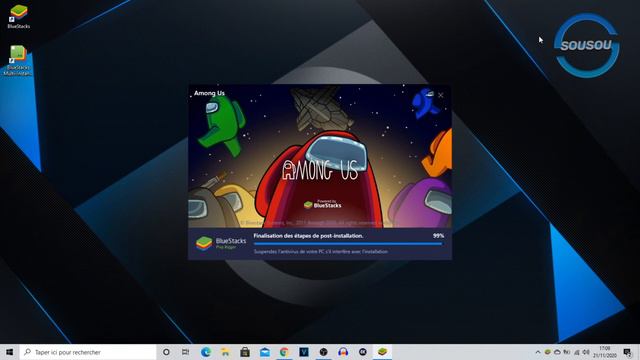Open the notification Action Center

pyautogui.click(x=627, y=352)
